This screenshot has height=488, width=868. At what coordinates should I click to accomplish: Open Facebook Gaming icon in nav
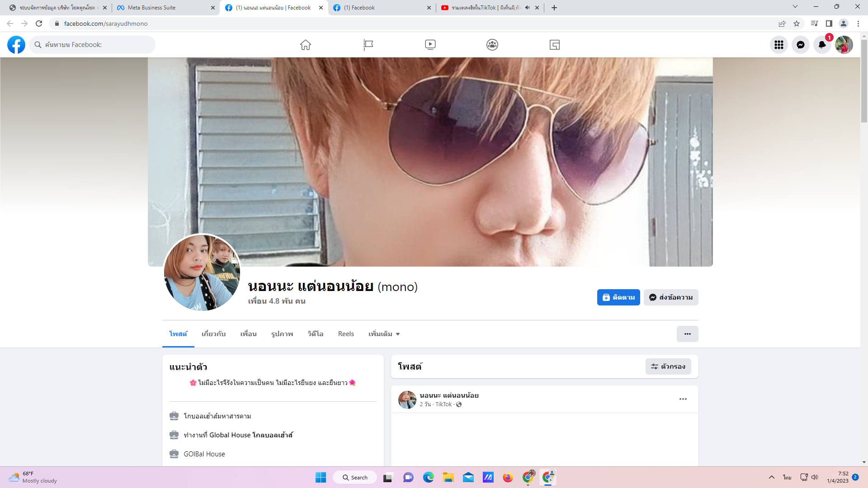point(554,45)
